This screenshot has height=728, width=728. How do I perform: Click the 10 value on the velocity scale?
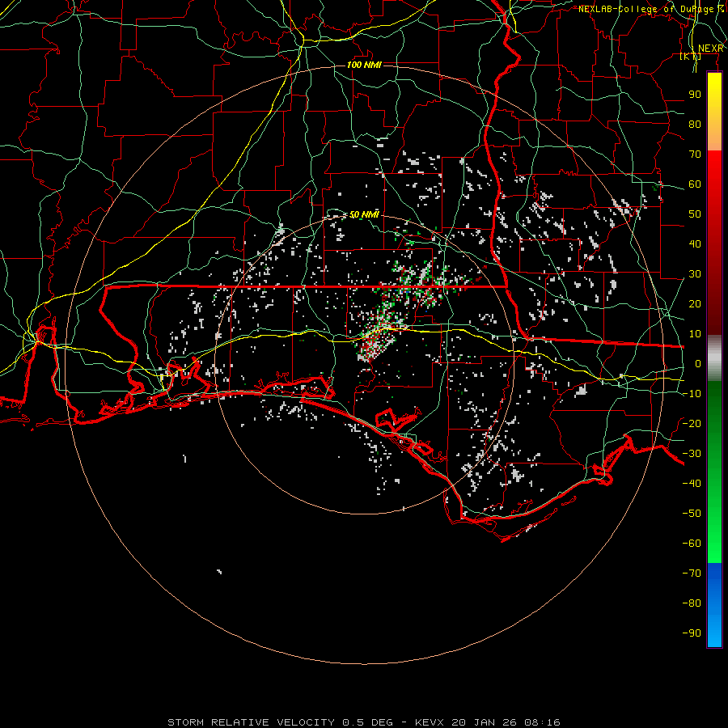click(x=695, y=334)
